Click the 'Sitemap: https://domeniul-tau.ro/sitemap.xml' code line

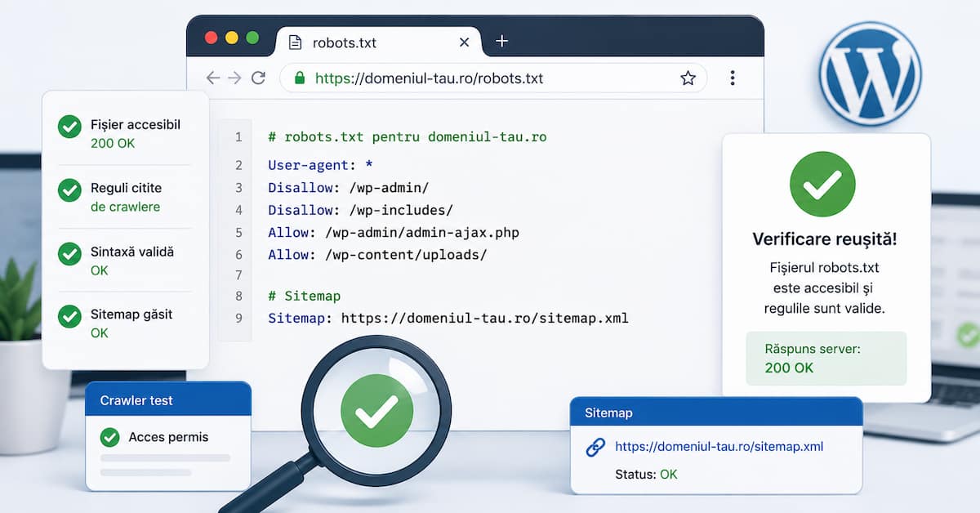coord(448,318)
